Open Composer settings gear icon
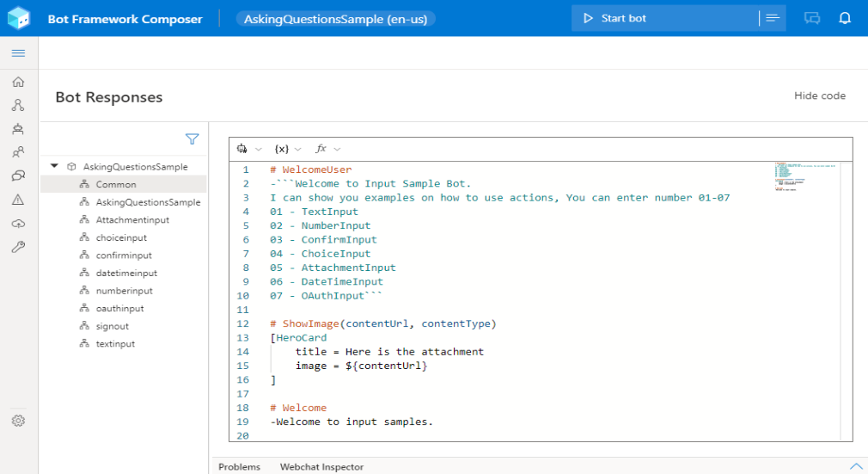The width and height of the screenshot is (868, 474). (x=18, y=421)
